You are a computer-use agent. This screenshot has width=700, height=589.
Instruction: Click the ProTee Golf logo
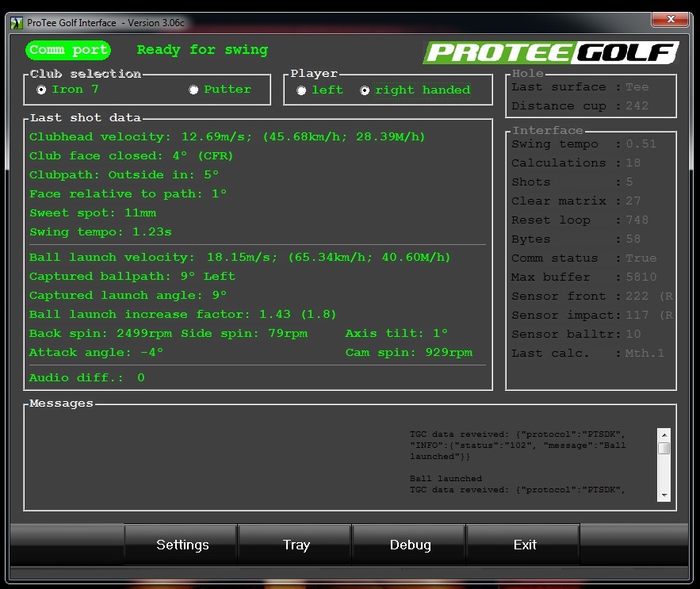tap(551, 52)
